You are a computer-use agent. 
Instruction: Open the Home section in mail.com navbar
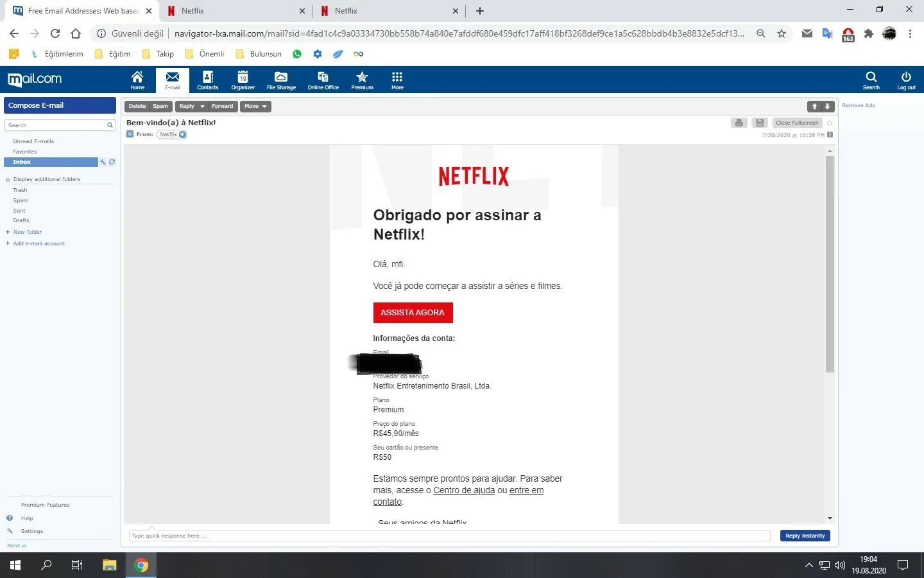pyautogui.click(x=137, y=80)
